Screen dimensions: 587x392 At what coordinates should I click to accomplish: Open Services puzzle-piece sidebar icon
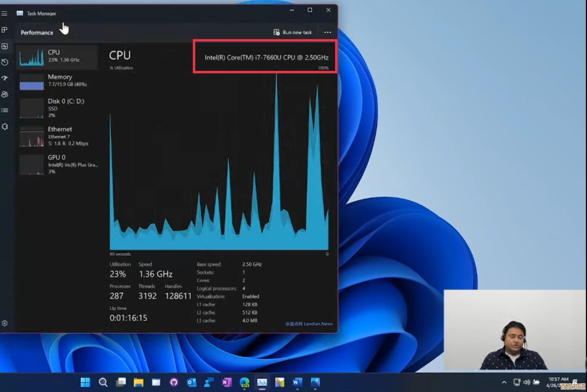[5, 126]
